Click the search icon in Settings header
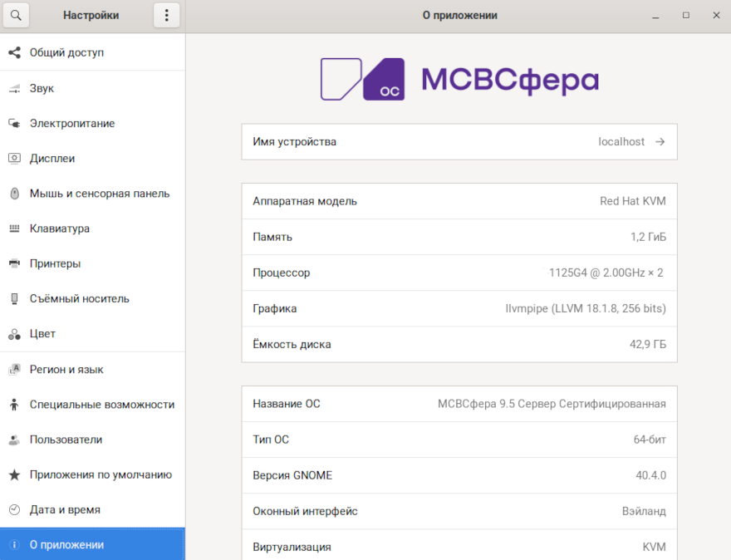 [15, 15]
